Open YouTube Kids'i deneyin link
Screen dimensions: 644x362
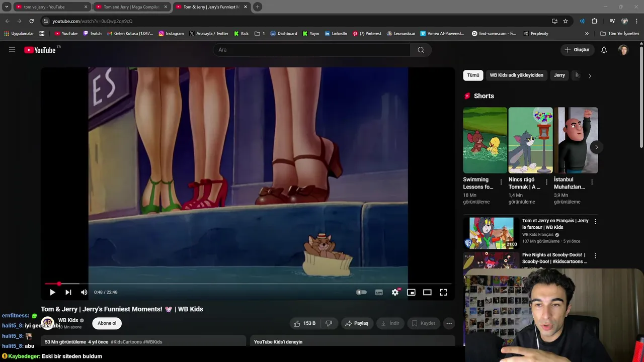click(278, 342)
